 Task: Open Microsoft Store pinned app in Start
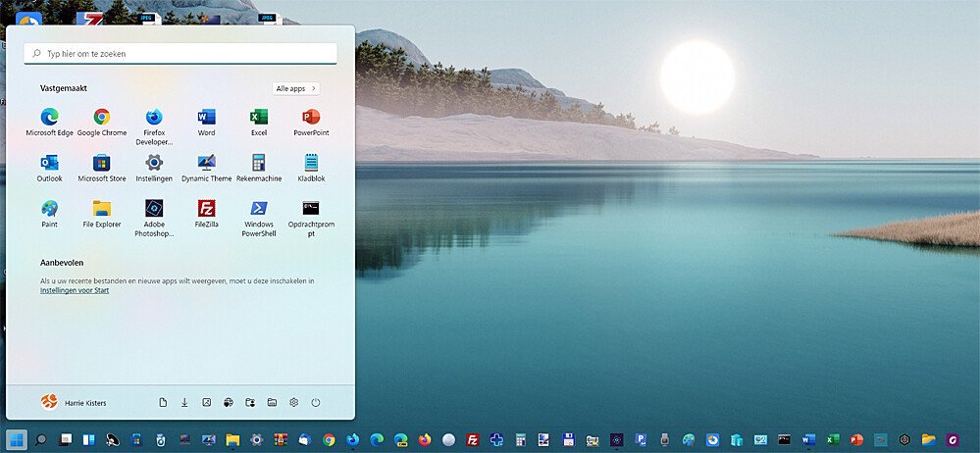point(102,168)
